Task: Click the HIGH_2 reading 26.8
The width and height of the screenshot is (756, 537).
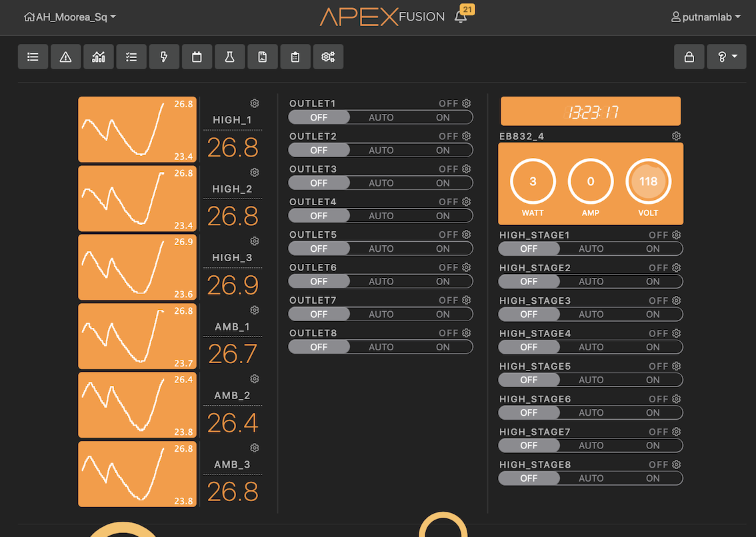Action: (233, 216)
